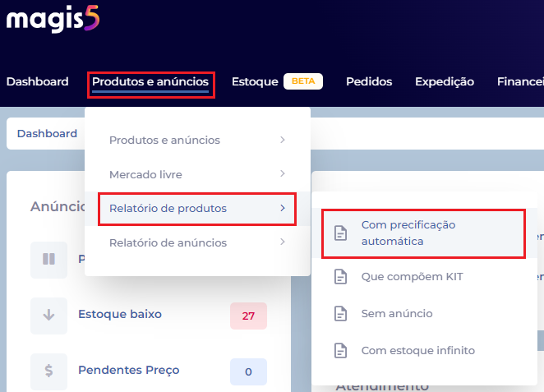Click the red 27 count badge
This screenshot has height=392, width=544.
(x=248, y=316)
